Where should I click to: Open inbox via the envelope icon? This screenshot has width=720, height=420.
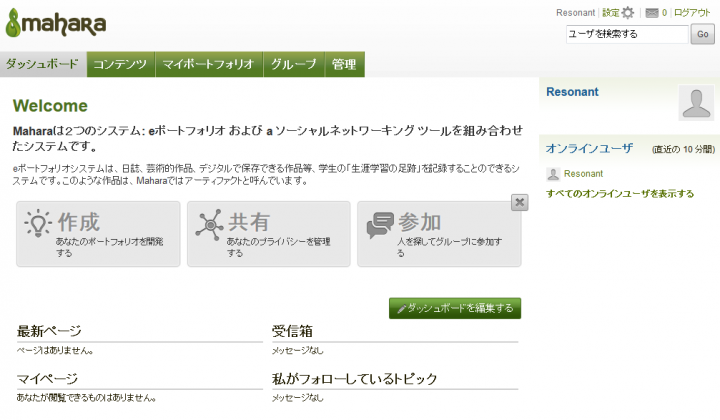tap(652, 13)
